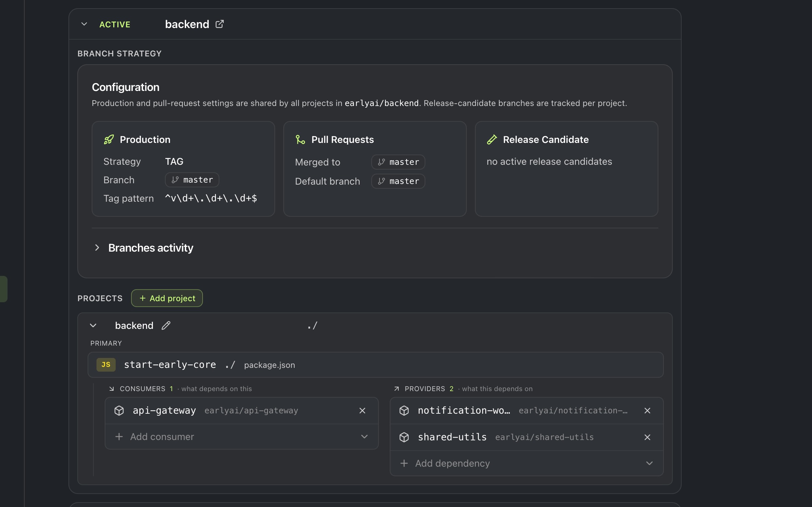Viewport: 812px width, 507px height.
Task: Click the no active release candidates text
Action: pos(549,161)
